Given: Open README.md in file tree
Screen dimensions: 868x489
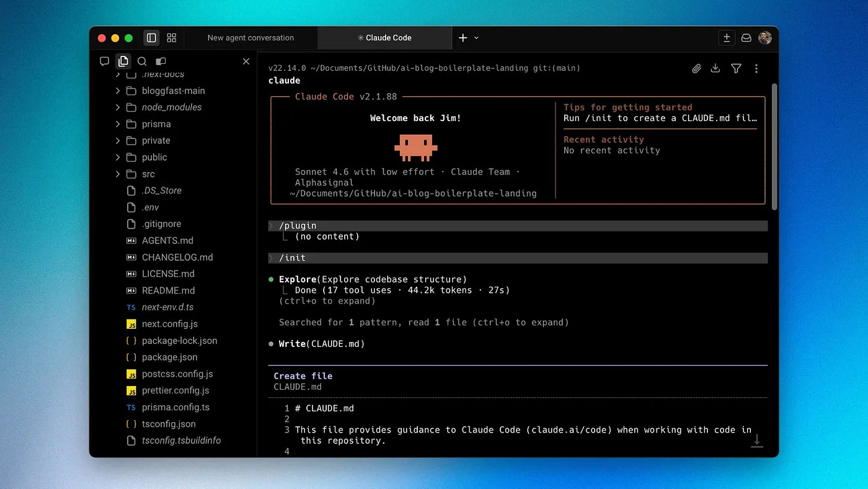Looking at the screenshot, I should [x=169, y=290].
